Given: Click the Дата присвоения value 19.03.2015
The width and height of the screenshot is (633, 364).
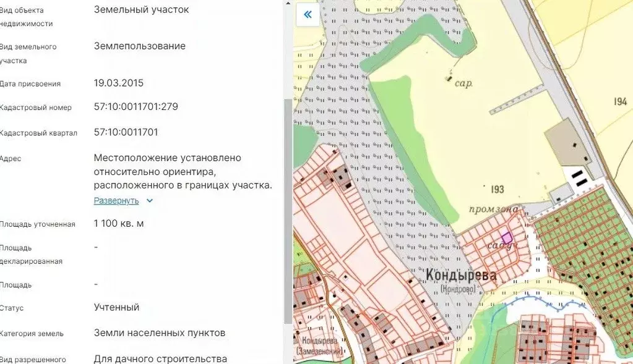Looking at the screenshot, I should [118, 83].
